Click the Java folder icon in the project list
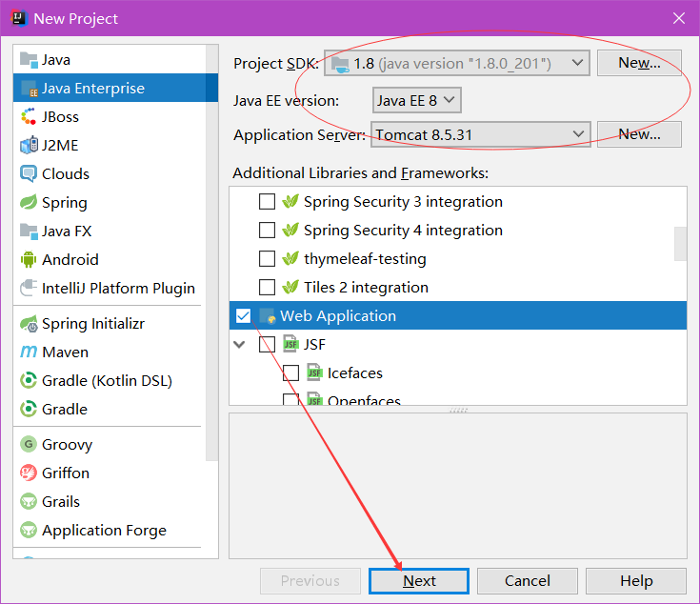The width and height of the screenshot is (700, 604). [x=29, y=60]
